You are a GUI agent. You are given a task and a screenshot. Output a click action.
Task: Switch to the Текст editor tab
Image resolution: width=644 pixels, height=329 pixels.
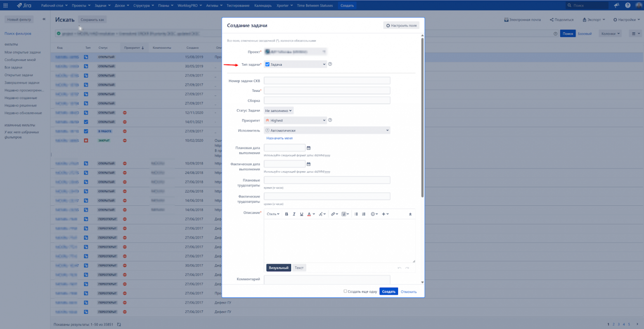[300, 267]
